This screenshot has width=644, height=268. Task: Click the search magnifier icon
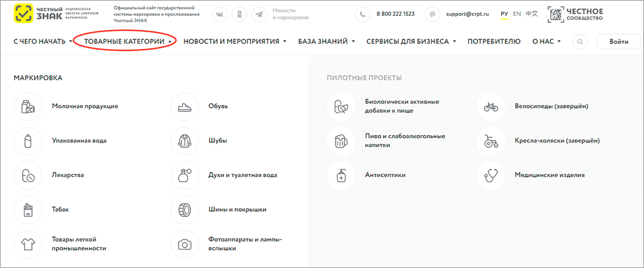click(x=580, y=42)
